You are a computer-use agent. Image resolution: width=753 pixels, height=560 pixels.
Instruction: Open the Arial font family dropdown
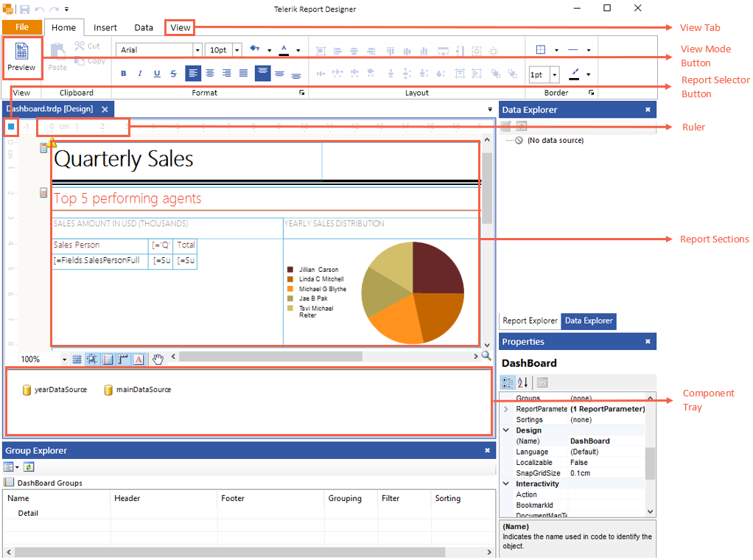197,50
